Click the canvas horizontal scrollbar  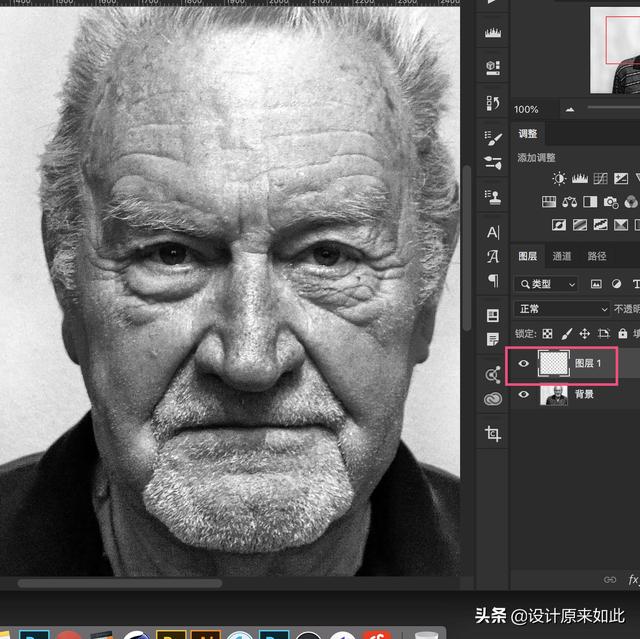pyautogui.click(x=120, y=584)
